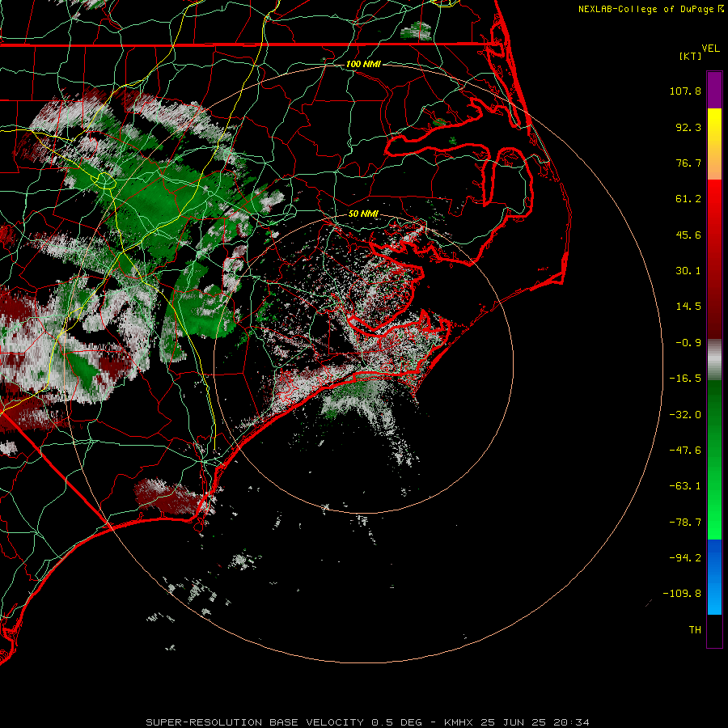The width and height of the screenshot is (728, 728).
Task: Click the yellow segment of the velocity color bar
Action: tap(714, 126)
